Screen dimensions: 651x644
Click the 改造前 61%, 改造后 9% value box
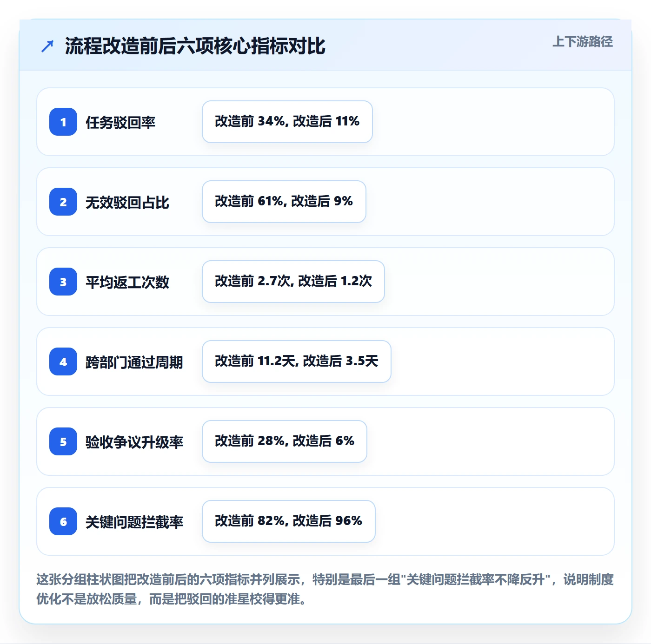(x=284, y=202)
